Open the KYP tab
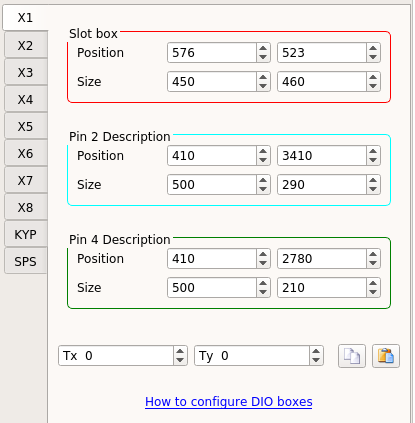The height and width of the screenshot is (423, 415). [x=26, y=234]
